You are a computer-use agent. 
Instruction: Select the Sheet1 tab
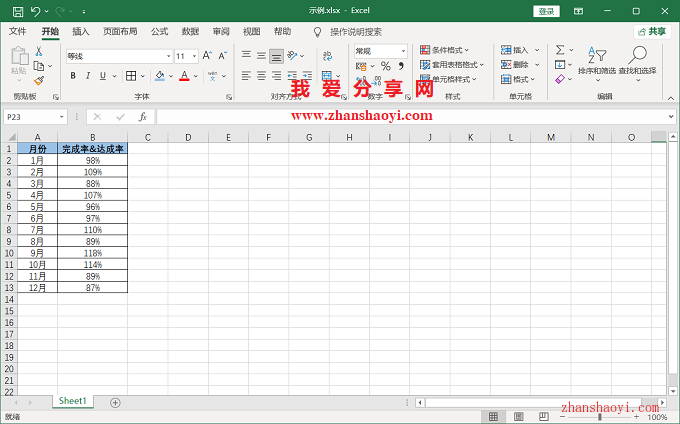[x=73, y=401]
